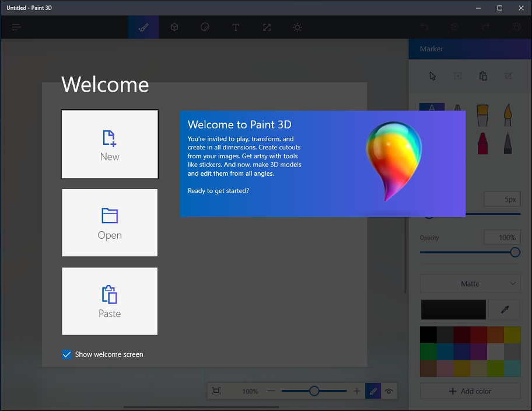Click the Redo arrow
Image resolution: width=532 pixels, height=411 pixels.
(x=485, y=27)
